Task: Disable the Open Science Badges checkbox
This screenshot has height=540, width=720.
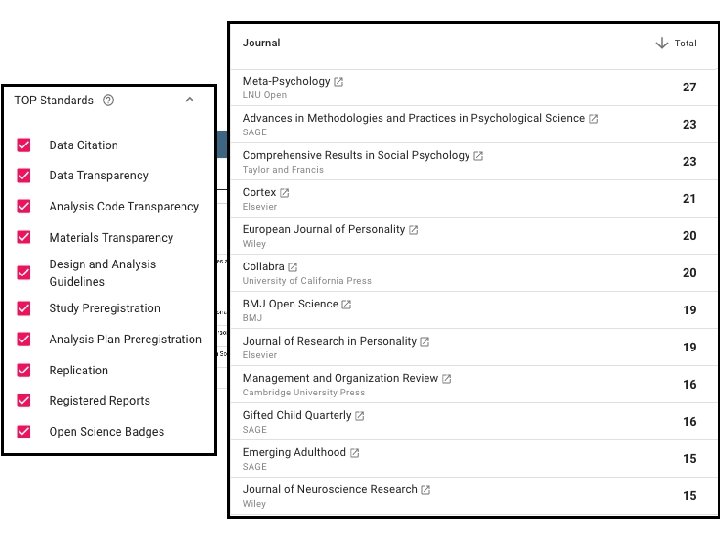Action: coord(24,432)
